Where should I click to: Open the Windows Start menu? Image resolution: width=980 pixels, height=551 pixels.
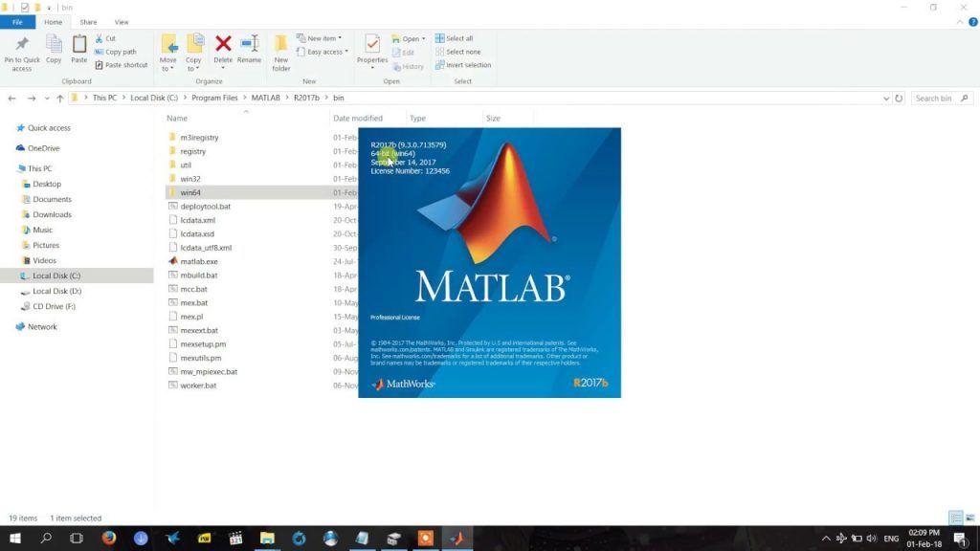click(14, 538)
